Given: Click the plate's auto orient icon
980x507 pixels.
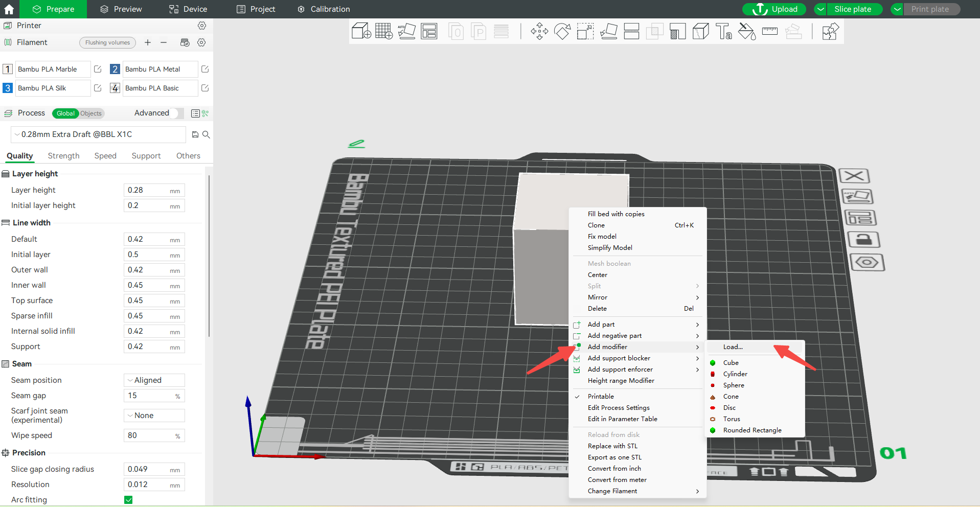Looking at the screenshot, I should (x=857, y=197).
